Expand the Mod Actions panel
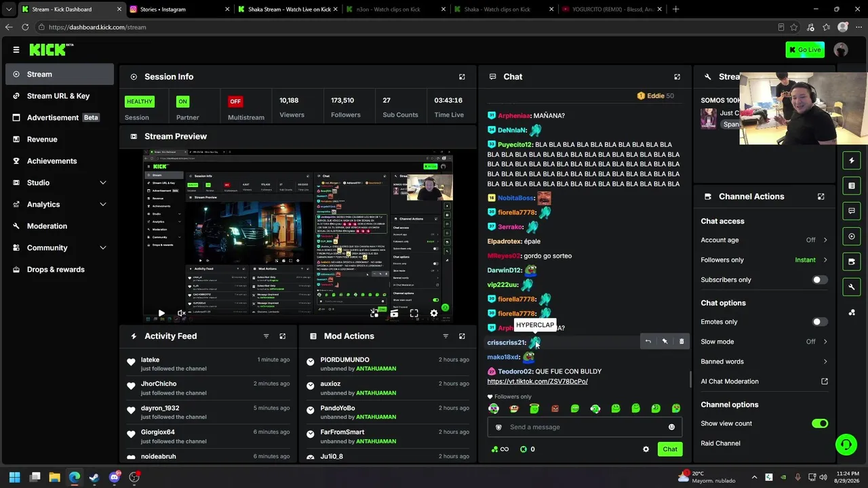 click(462, 336)
